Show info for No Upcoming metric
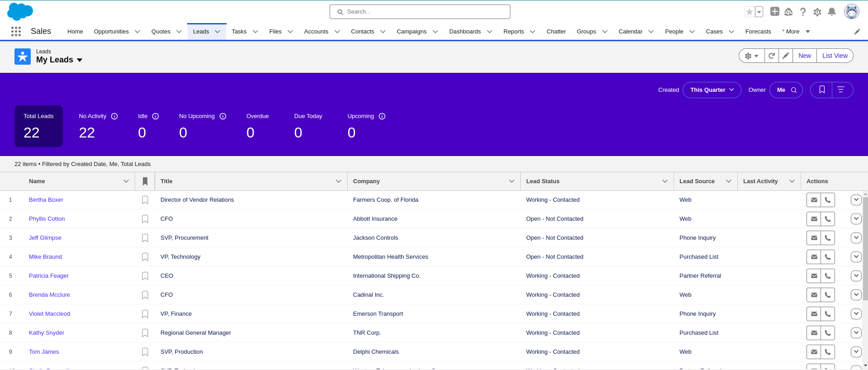Viewport: 868px width, 370px height. click(223, 116)
